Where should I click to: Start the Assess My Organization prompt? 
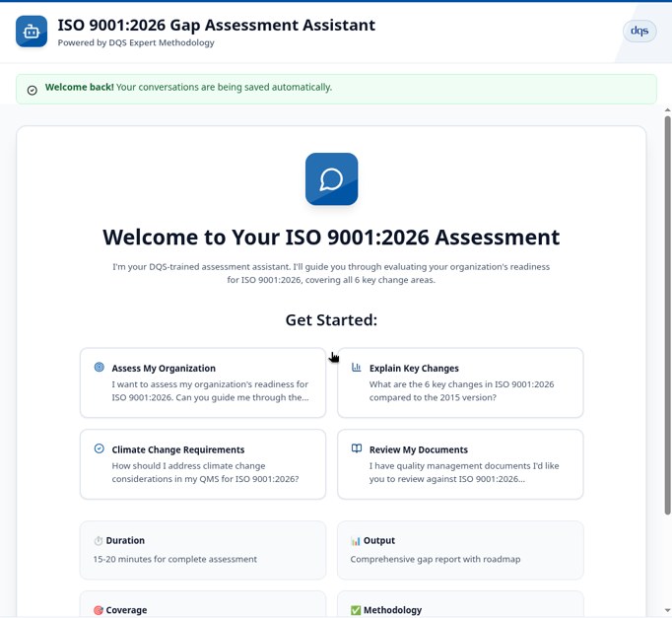[203, 382]
